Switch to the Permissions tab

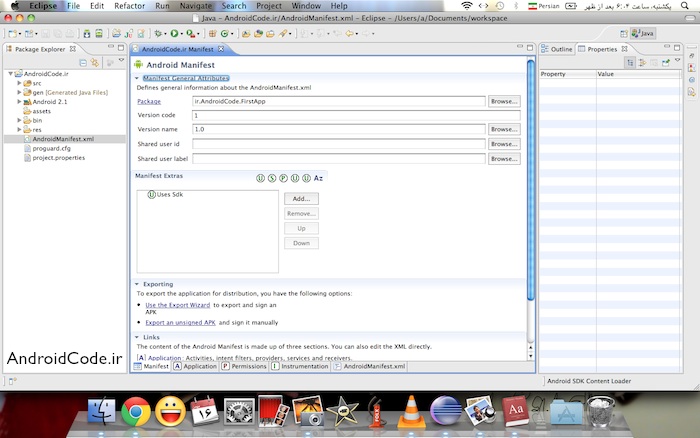click(245, 367)
